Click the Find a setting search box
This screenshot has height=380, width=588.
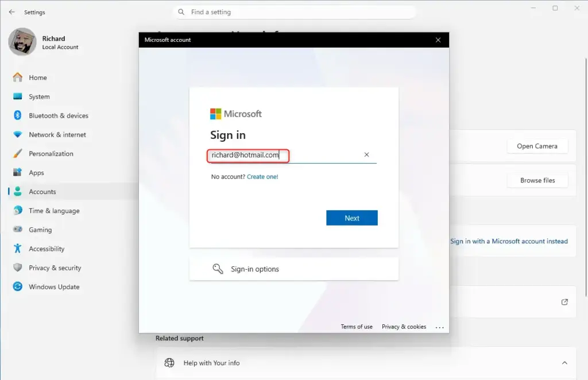click(x=295, y=12)
